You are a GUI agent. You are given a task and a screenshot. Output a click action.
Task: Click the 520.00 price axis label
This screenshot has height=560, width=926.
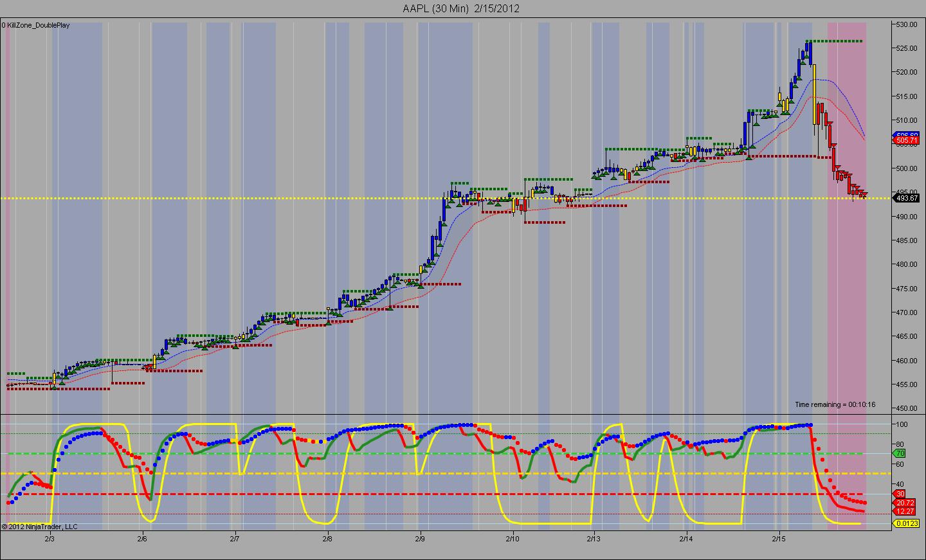(x=905, y=72)
